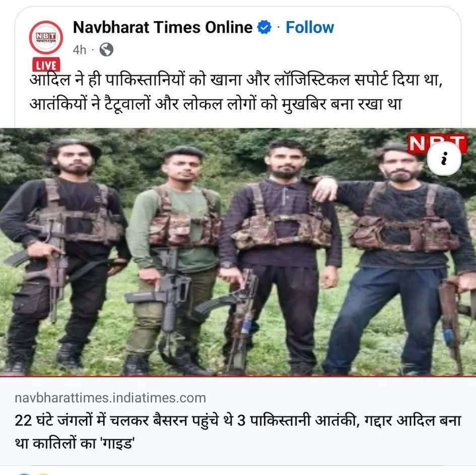
Task: Click the gray link preview card area
Action: tap(238, 421)
